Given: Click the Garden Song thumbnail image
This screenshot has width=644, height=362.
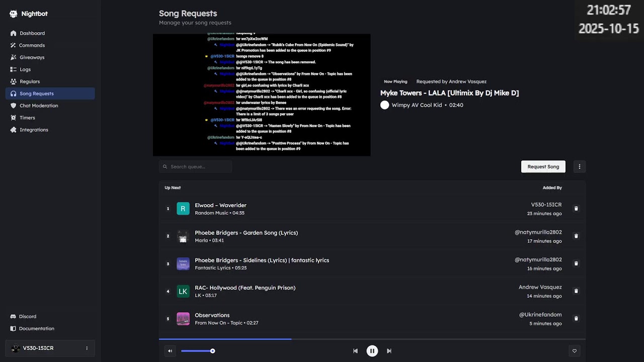Looking at the screenshot, I should 183,236.
